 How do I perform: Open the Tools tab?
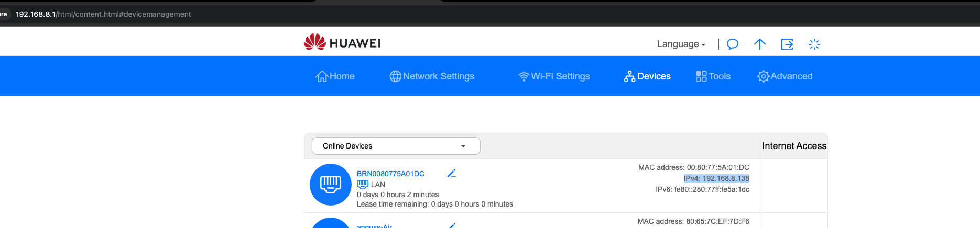(x=713, y=76)
